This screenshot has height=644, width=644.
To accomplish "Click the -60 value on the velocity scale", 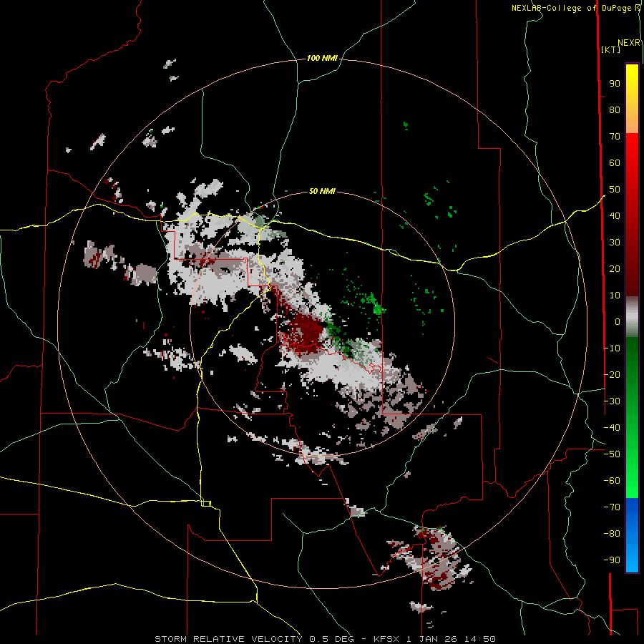I will click(x=612, y=481).
